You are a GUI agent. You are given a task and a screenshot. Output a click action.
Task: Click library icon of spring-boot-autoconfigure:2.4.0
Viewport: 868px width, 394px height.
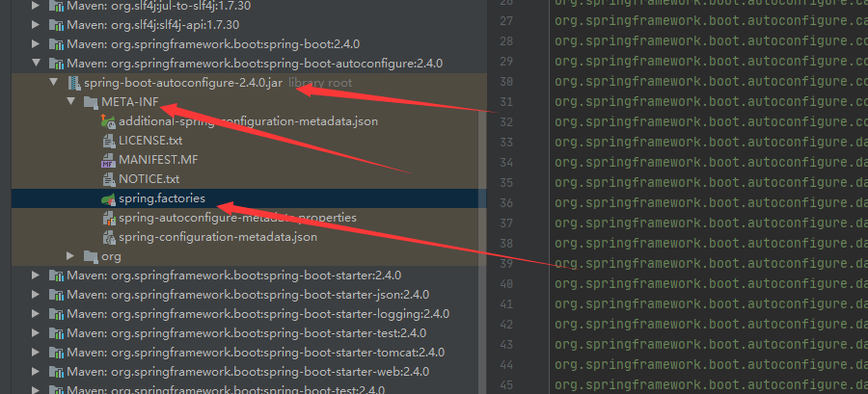56,64
